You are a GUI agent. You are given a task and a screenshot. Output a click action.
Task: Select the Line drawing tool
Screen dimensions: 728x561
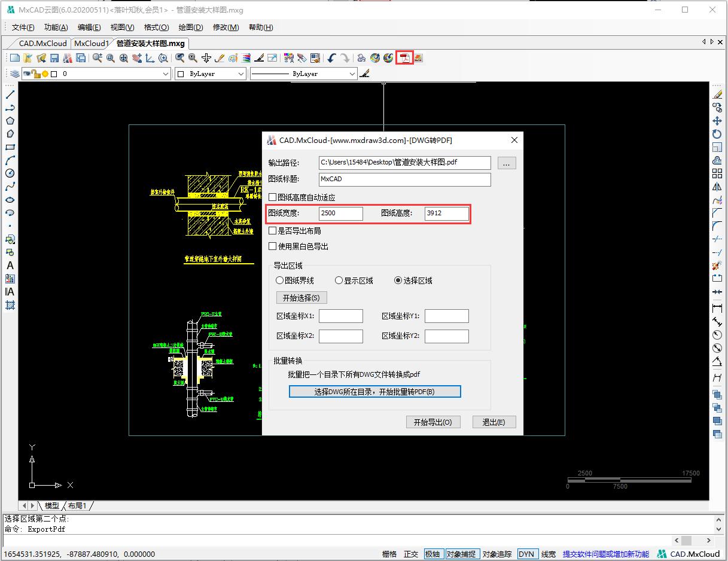pyautogui.click(x=10, y=94)
